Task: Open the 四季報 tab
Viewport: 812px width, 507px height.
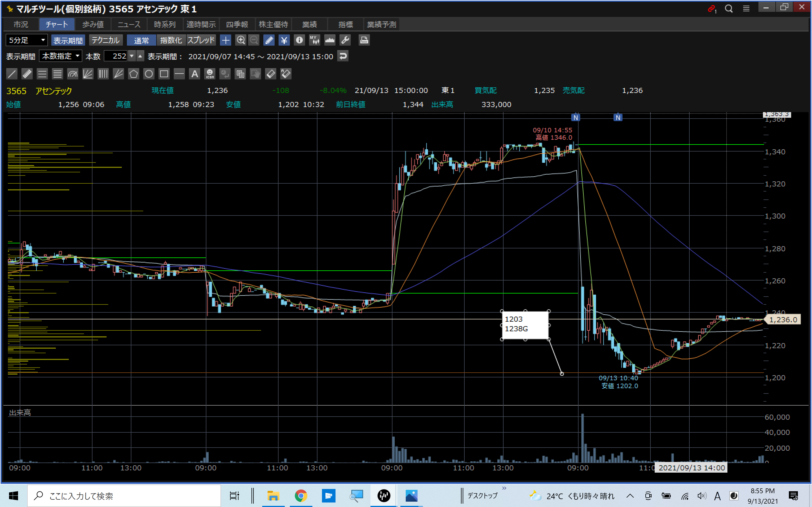Action: pos(237,25)
